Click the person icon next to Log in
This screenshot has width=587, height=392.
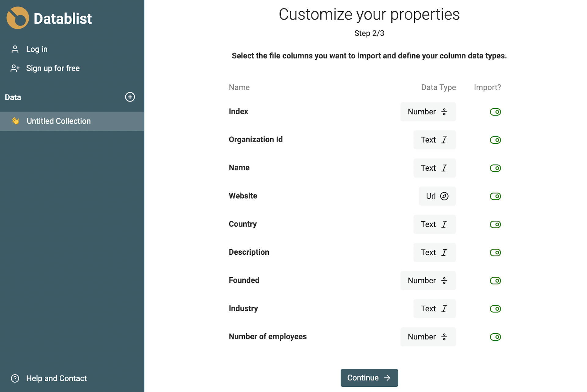click(14, 49)
